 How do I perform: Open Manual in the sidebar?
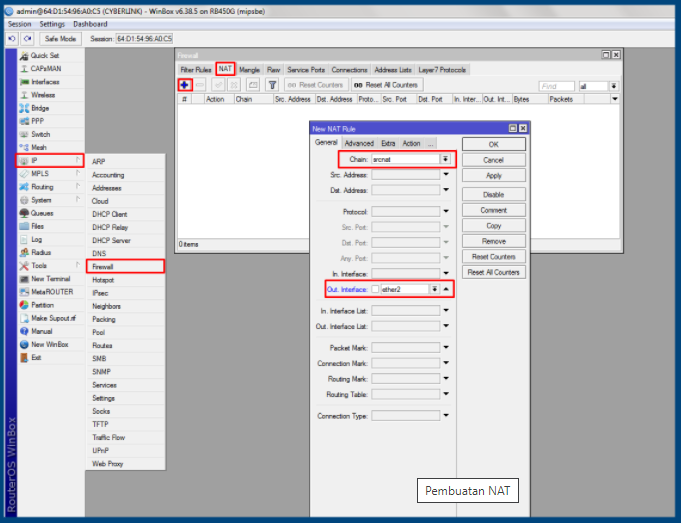pos(50,331)
